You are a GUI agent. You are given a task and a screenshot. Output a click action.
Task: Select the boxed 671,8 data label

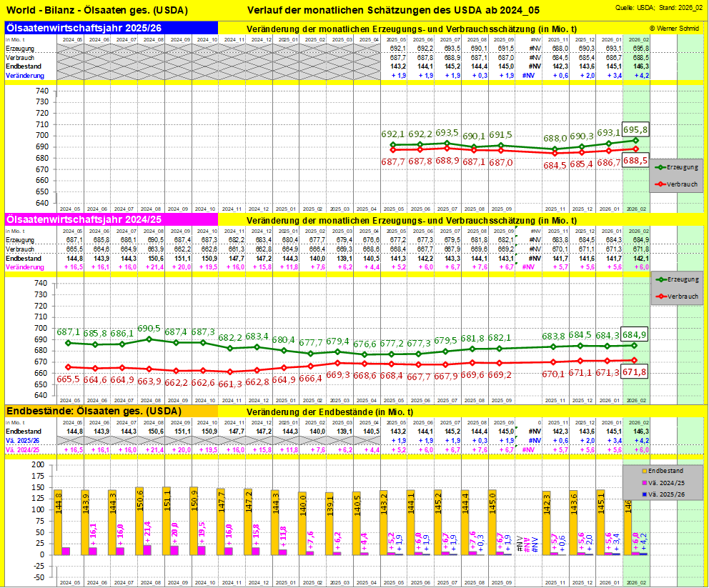coord(635,372)
